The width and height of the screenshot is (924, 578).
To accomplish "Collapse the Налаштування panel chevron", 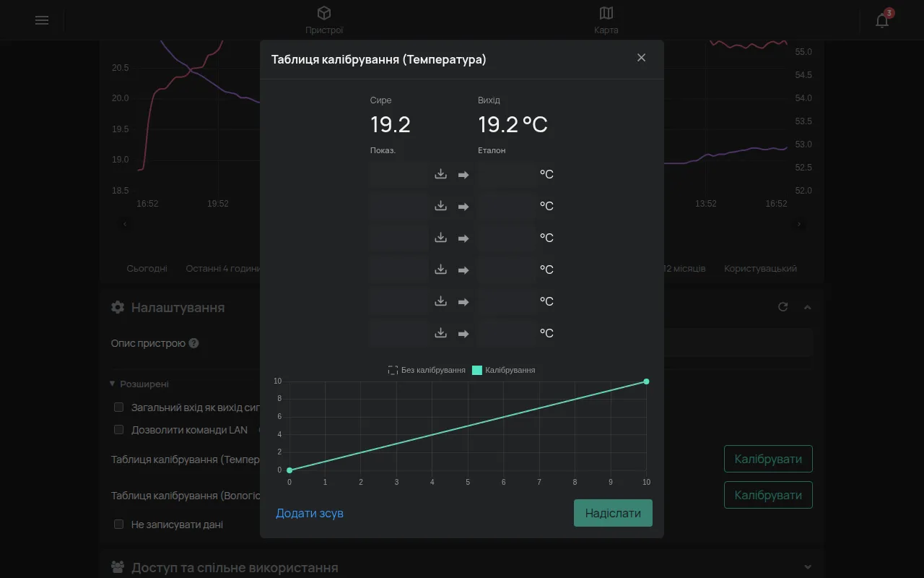I will (808, 307).
